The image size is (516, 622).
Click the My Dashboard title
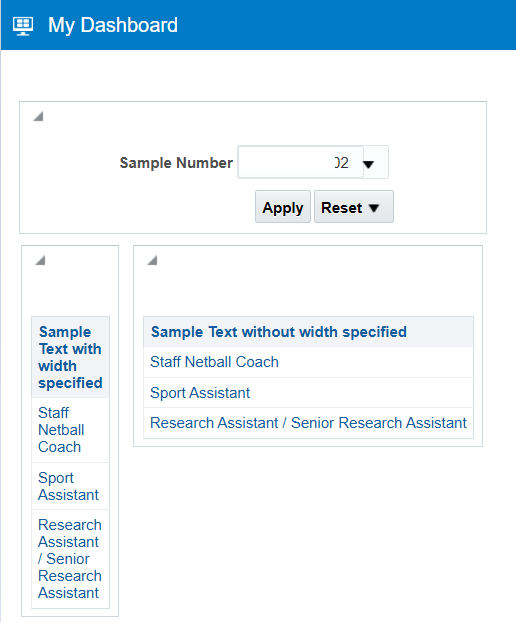tap(113, 25)
